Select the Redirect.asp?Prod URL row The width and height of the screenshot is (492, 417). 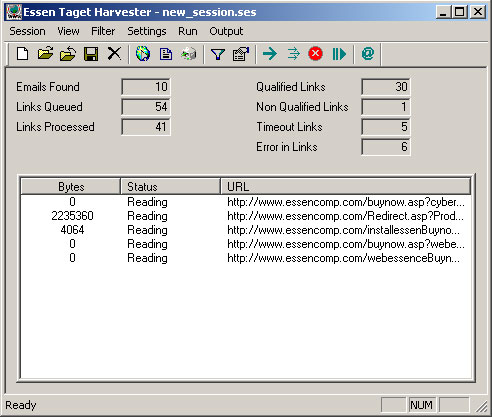[246, 216]
